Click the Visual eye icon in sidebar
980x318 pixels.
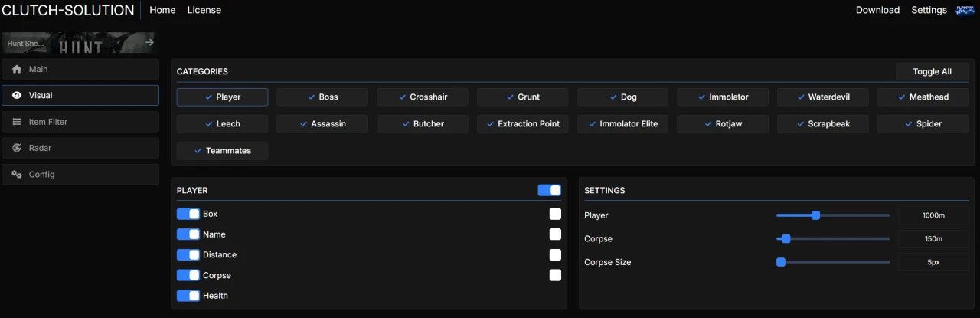17,95
